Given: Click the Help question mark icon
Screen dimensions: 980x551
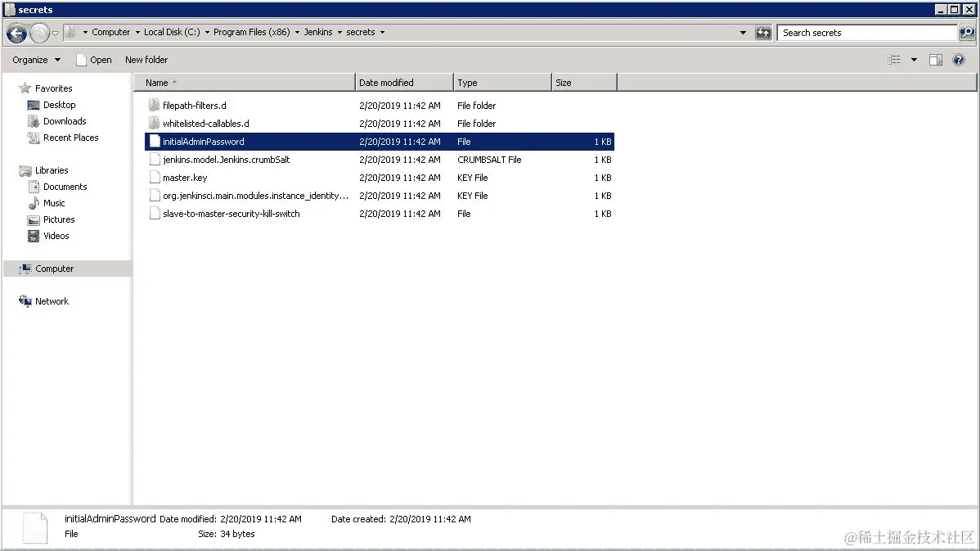Looking at the screenshot, I should click(958, 60).
